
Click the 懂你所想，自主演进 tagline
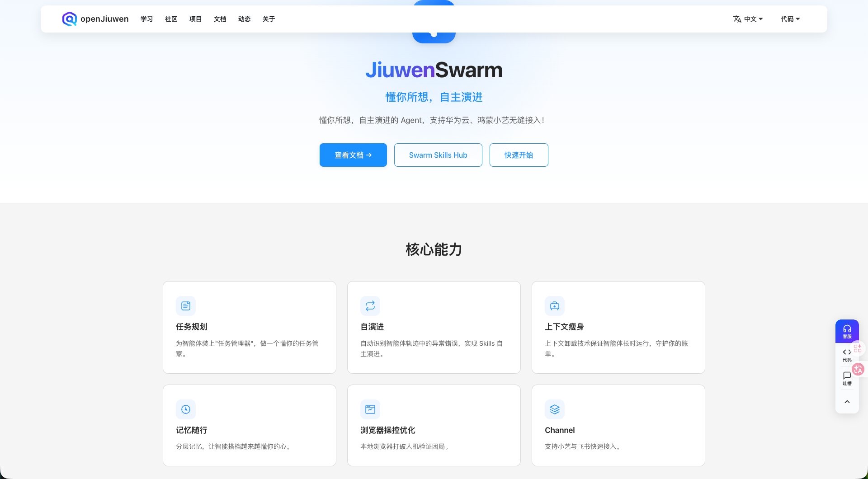(x=434, y=97)
